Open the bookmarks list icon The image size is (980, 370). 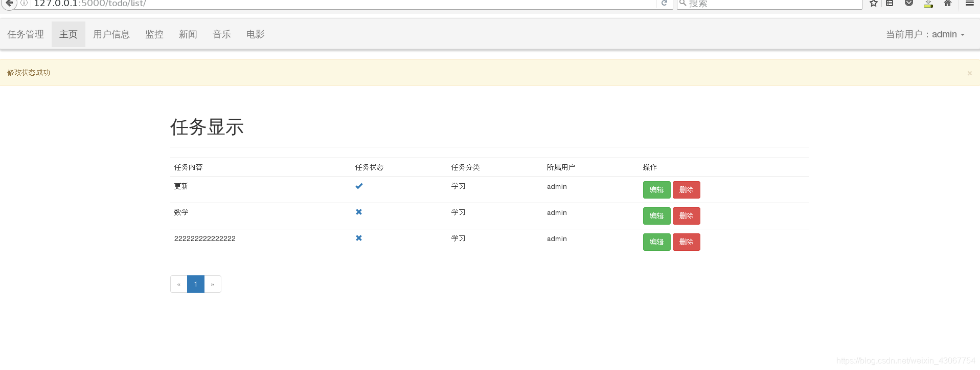tap(890, 3)
